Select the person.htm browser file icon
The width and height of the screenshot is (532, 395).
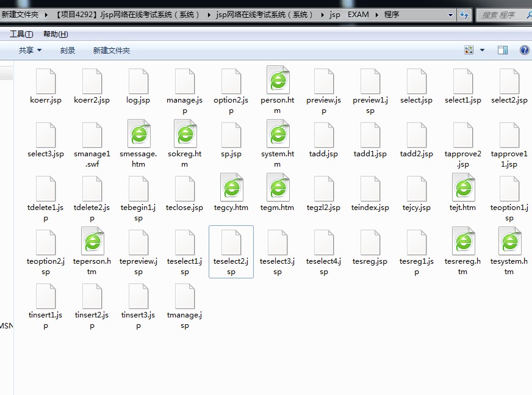point(278,80)
